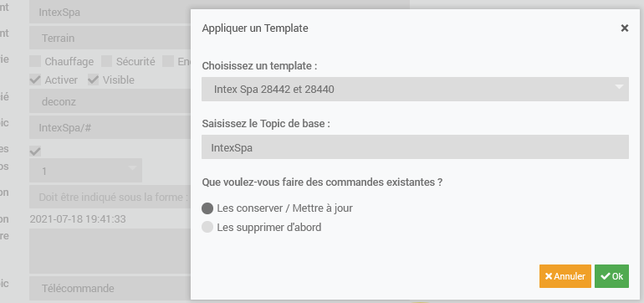Open the template selection dropdown
This screenshot has height=303, width=644.
coord(415,90)
